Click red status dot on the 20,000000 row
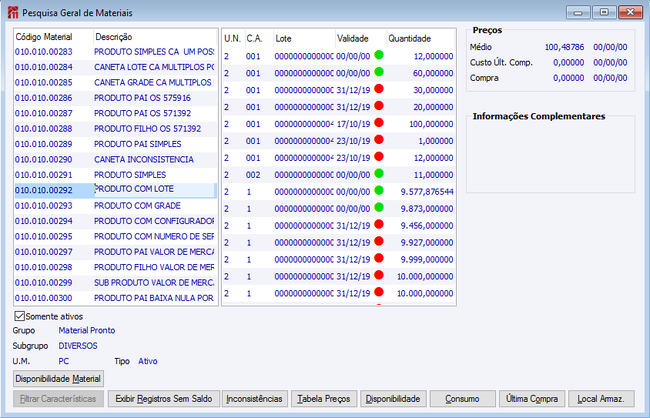The image size is (650, 418). coord(379,106)
